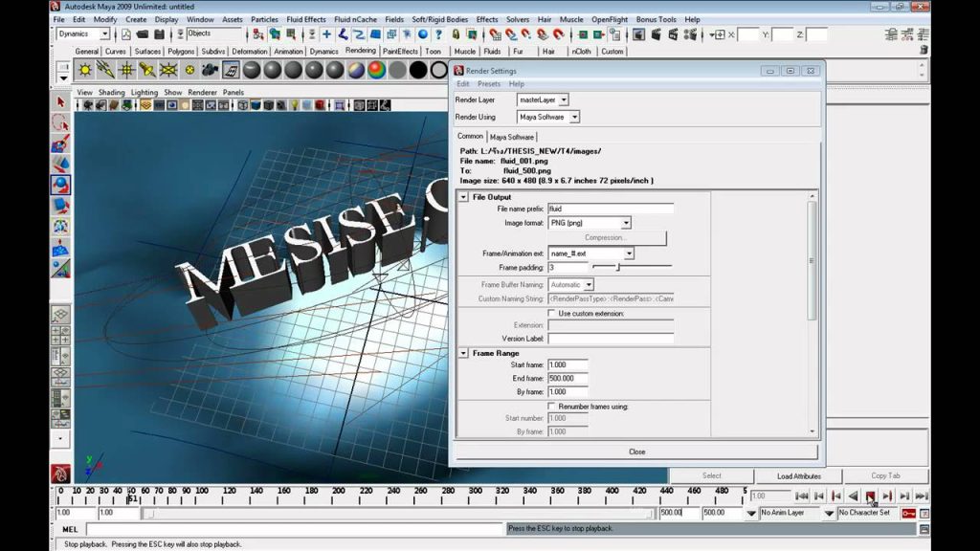The width and height of the screenshot is (980, 551).
Task: Open the Dynamics menu set dropdown
Action: 84,33
